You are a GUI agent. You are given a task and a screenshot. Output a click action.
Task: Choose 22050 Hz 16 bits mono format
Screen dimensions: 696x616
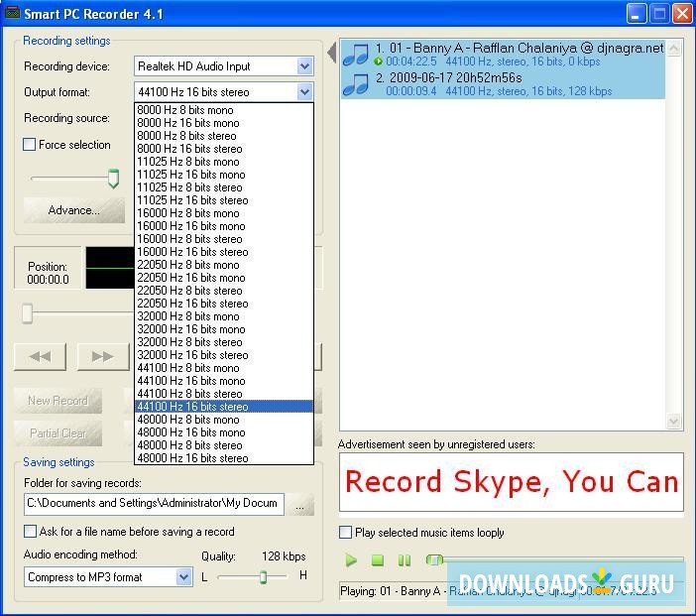click(190, 278)
